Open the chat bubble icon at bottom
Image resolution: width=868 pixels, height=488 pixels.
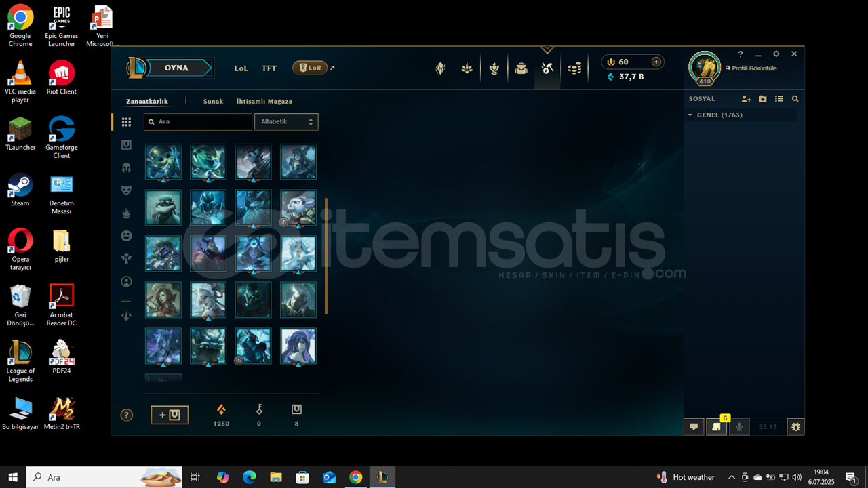point(694,426)
